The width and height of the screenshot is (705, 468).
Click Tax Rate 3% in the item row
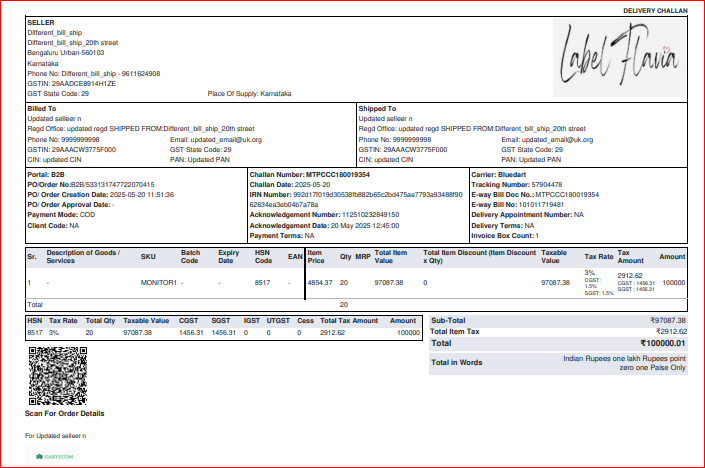[x=589, y=273]
